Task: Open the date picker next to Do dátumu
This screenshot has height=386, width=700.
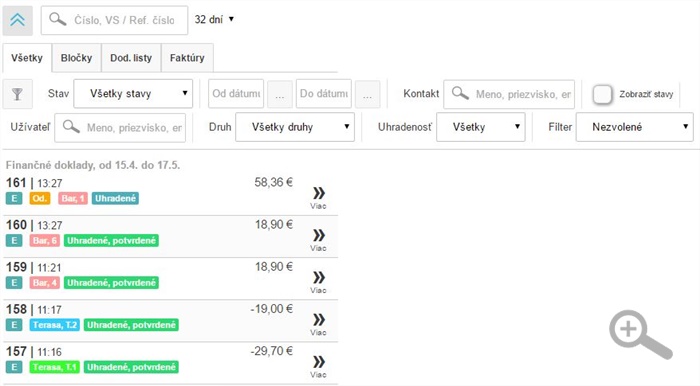Action: (367, 94)
